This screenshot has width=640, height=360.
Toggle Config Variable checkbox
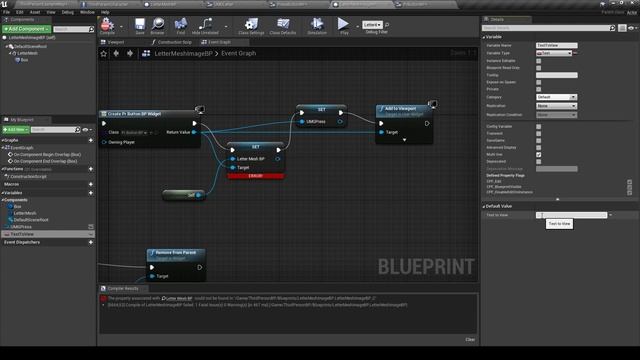point(538,127)
